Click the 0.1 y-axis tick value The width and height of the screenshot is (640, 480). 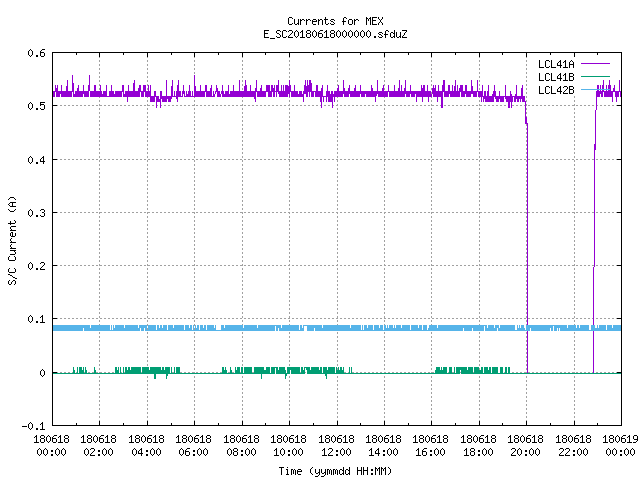point(36,319)
